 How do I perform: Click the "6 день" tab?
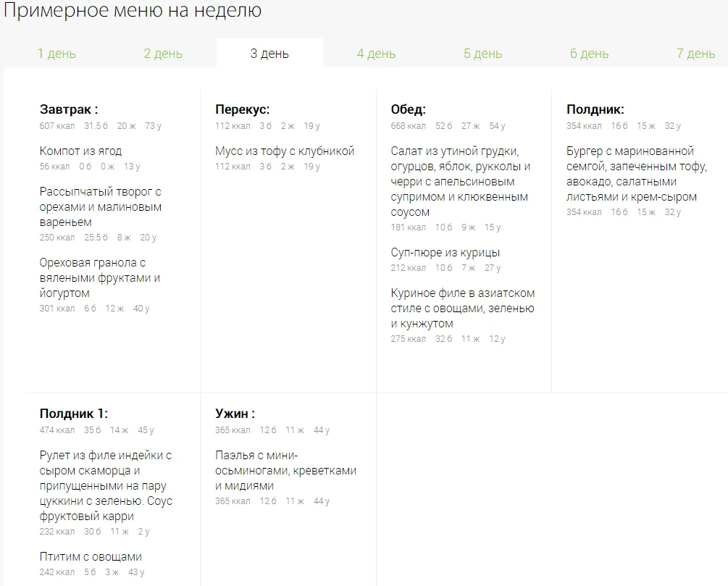point(589,54)
